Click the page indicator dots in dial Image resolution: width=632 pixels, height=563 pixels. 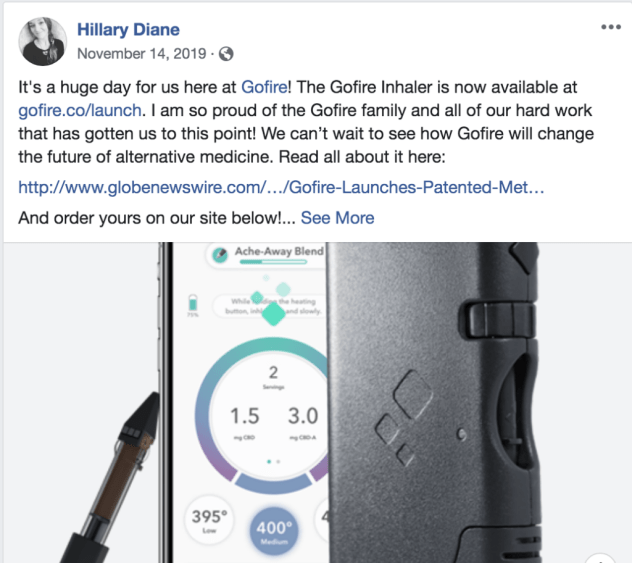[x=274, y=461]
